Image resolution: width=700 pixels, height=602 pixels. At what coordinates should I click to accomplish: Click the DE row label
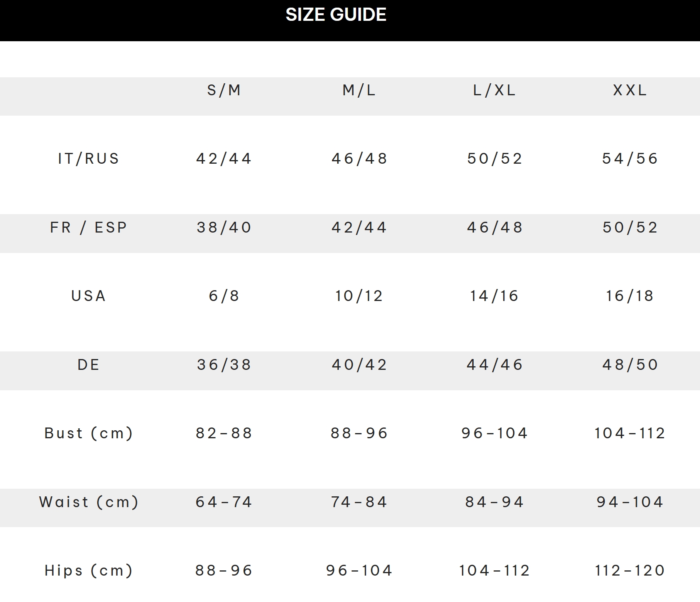click(88, 365)
